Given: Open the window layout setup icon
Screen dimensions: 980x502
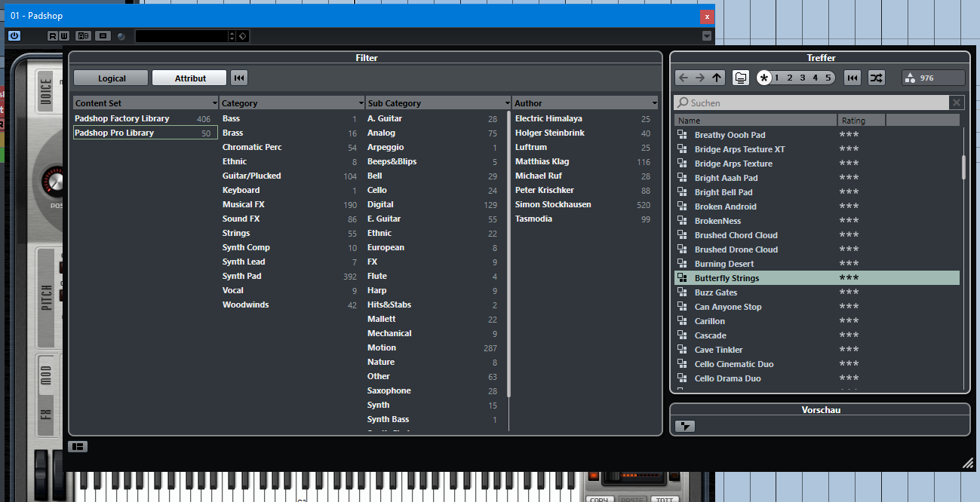Looking at the screenshot, I should tap(78, 447).
